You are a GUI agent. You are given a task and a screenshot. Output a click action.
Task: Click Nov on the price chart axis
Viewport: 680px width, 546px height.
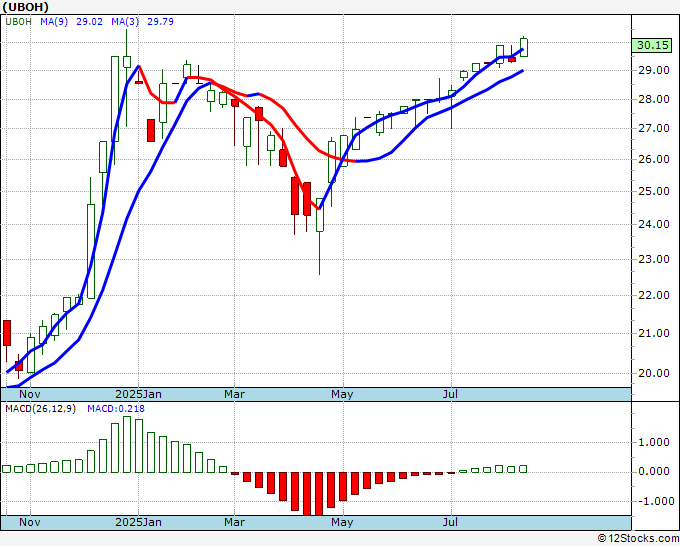[30, 394]
